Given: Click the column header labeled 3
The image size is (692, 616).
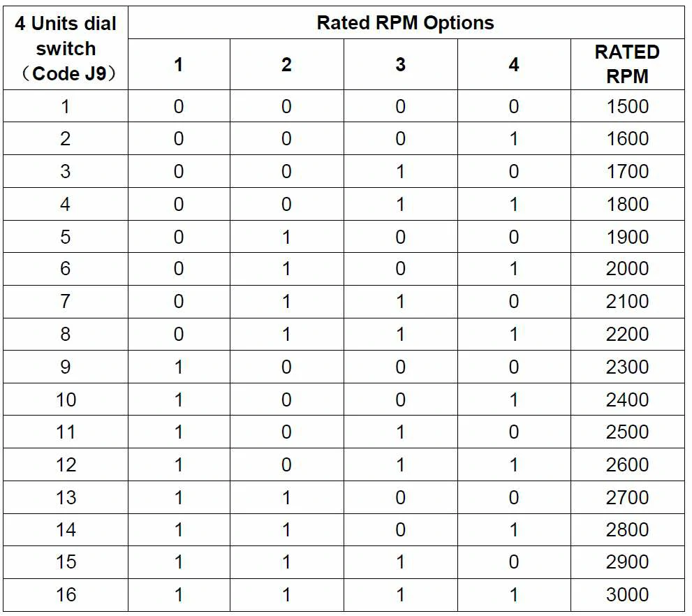Looking at the screenshot, I should pyautogui.click(x=400, y=64).
